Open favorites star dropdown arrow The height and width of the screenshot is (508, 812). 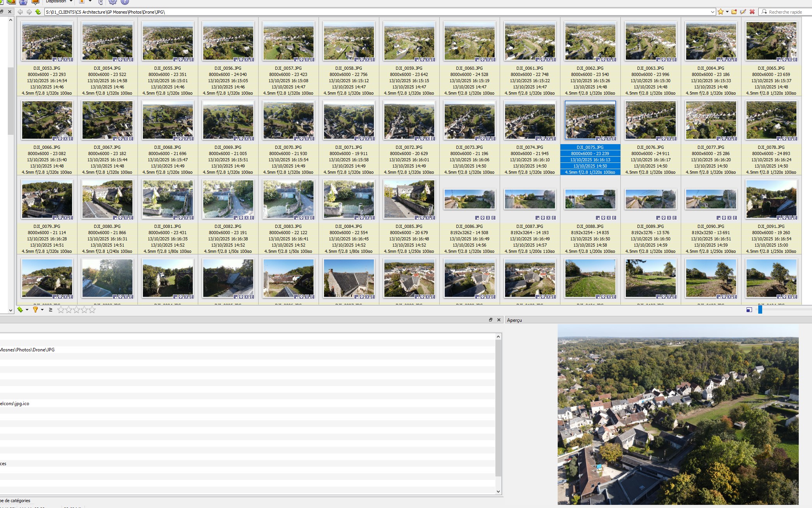(x=727, y=12)
